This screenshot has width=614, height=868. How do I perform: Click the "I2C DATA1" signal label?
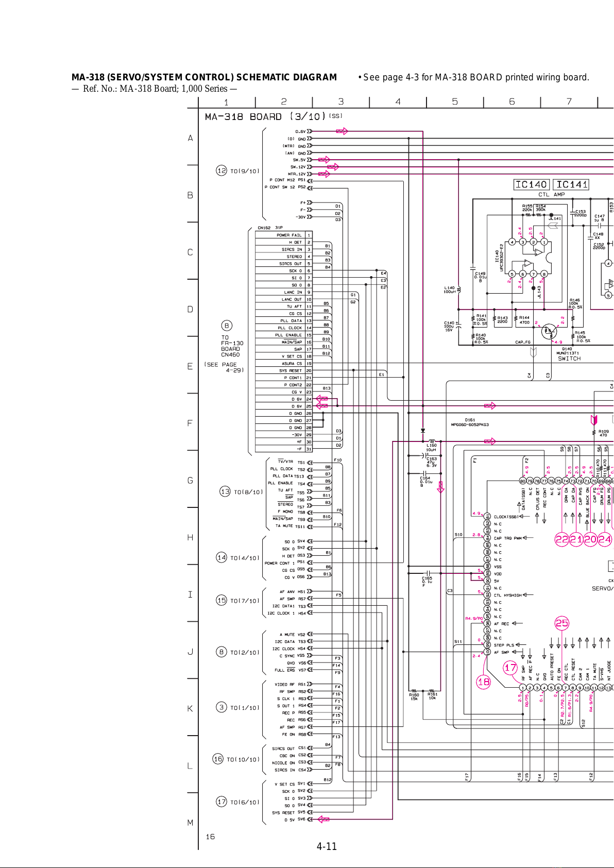283,606
